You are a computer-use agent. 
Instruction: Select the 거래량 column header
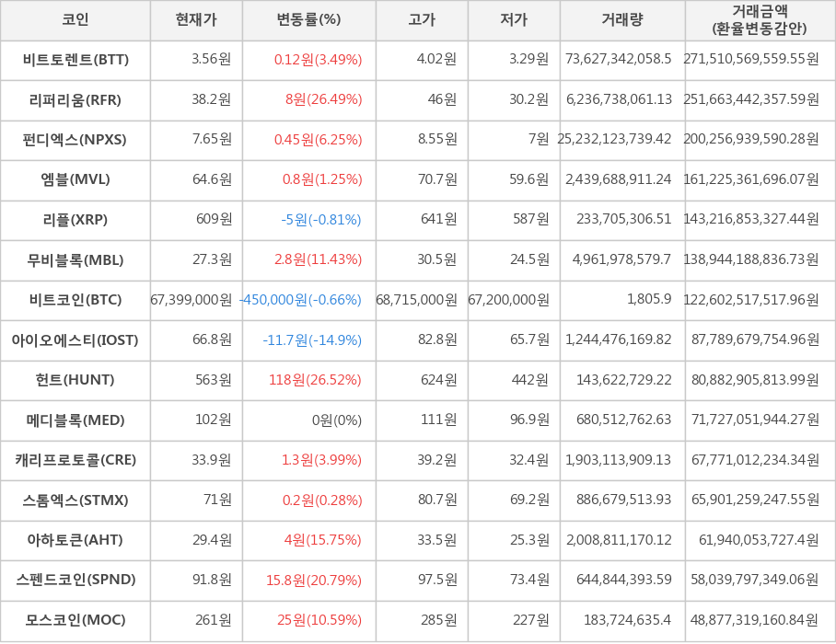click(x=622, y=20)
